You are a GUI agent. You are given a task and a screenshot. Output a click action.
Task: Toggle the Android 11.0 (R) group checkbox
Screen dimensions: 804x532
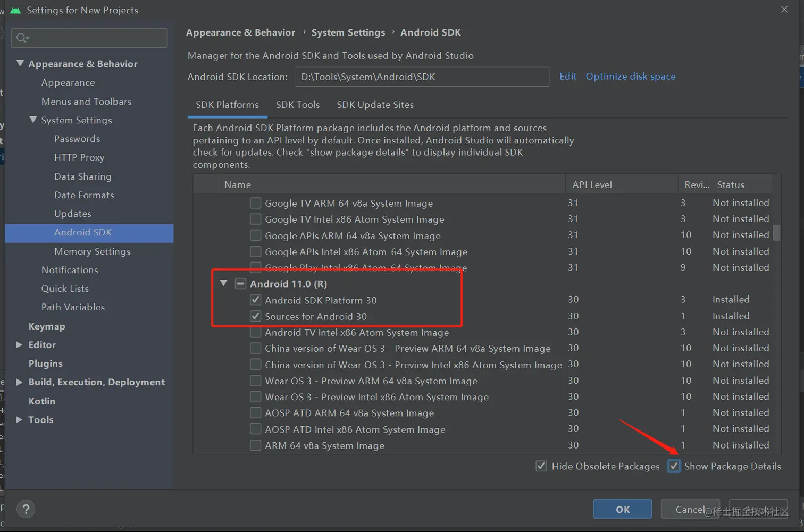point(241,284)
